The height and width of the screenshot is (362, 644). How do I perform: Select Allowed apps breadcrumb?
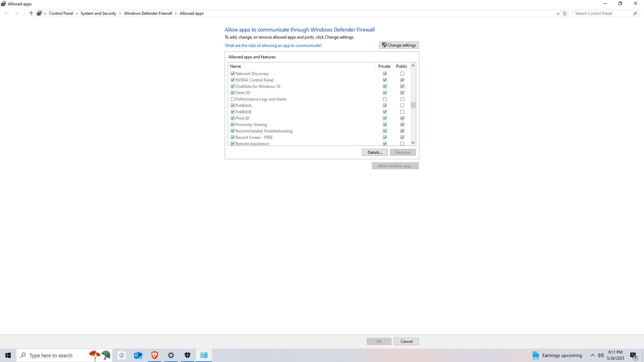192,13
